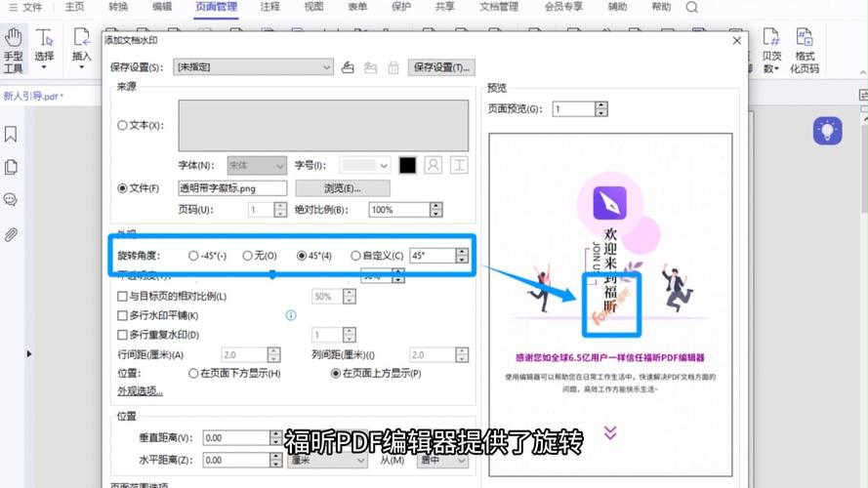
Task: Adjust vertical distance stepper
Action: pos(275,437)
